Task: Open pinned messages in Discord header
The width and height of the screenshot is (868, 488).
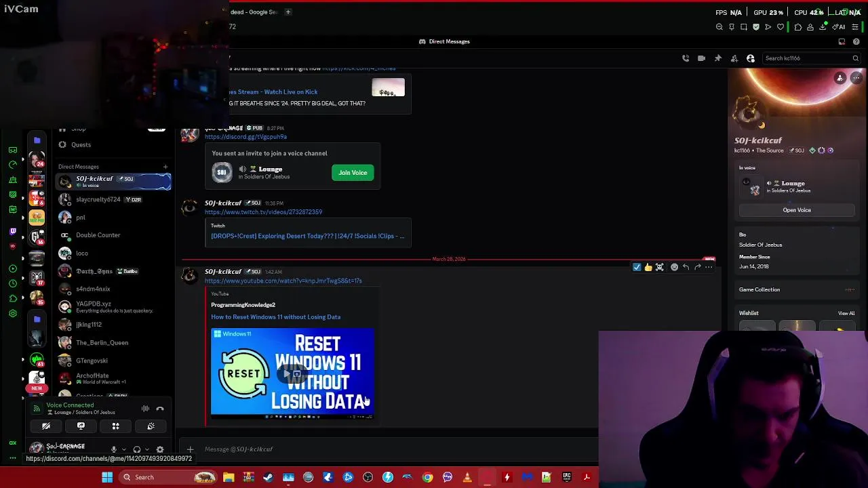Action: click(718, 58)
